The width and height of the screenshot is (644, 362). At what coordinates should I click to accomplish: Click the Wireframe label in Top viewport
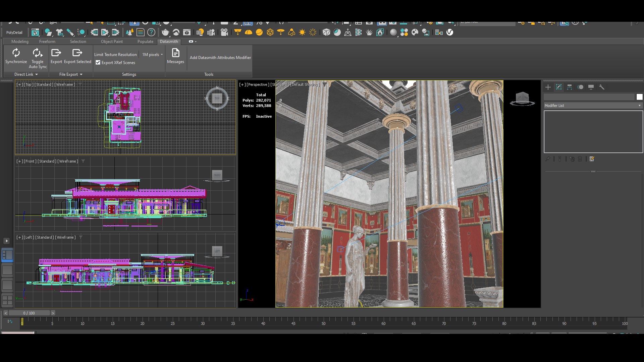(65, 84)
